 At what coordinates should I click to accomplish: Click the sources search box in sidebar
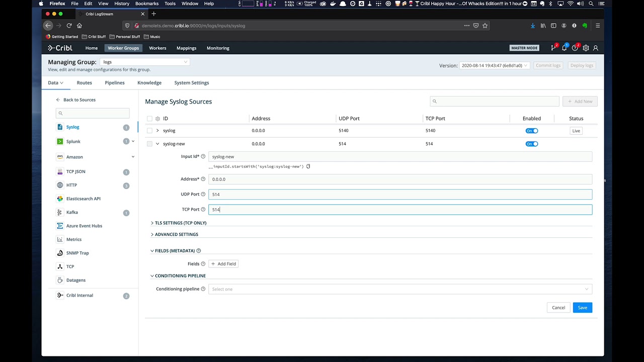[x=93, y=113]
